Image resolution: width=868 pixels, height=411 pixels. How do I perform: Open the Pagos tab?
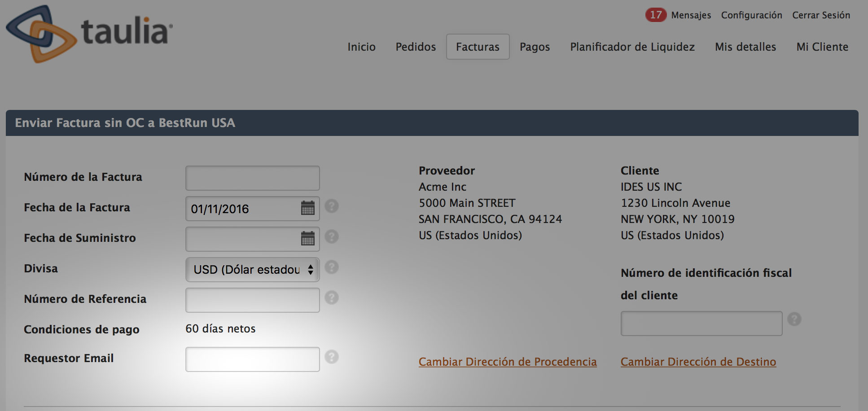tap(535, 47)
